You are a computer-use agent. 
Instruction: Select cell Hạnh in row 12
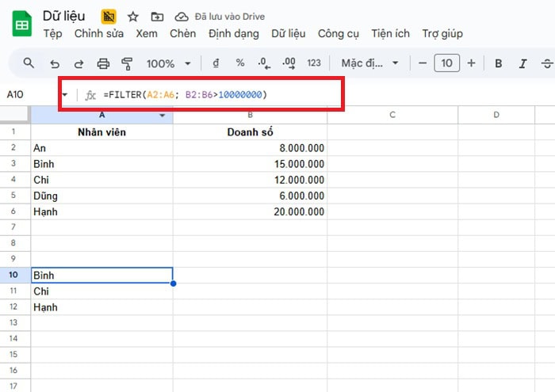point(102,307)
